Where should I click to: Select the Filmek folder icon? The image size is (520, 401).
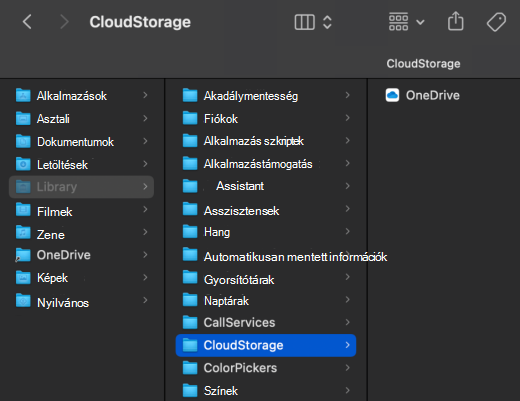tap(23, 209)
